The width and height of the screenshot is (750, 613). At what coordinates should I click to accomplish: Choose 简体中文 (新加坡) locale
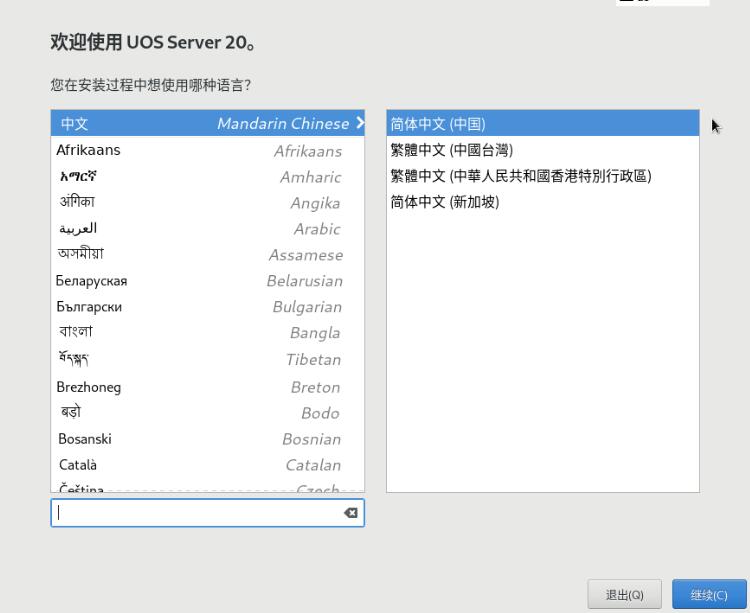click(x=542, y=202)
